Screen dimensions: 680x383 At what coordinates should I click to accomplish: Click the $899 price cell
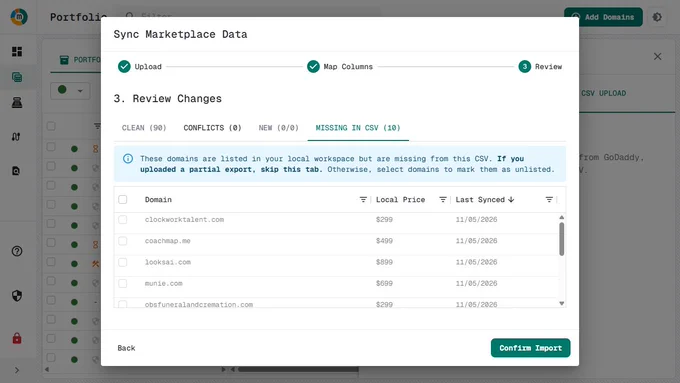tap(384, 262)
